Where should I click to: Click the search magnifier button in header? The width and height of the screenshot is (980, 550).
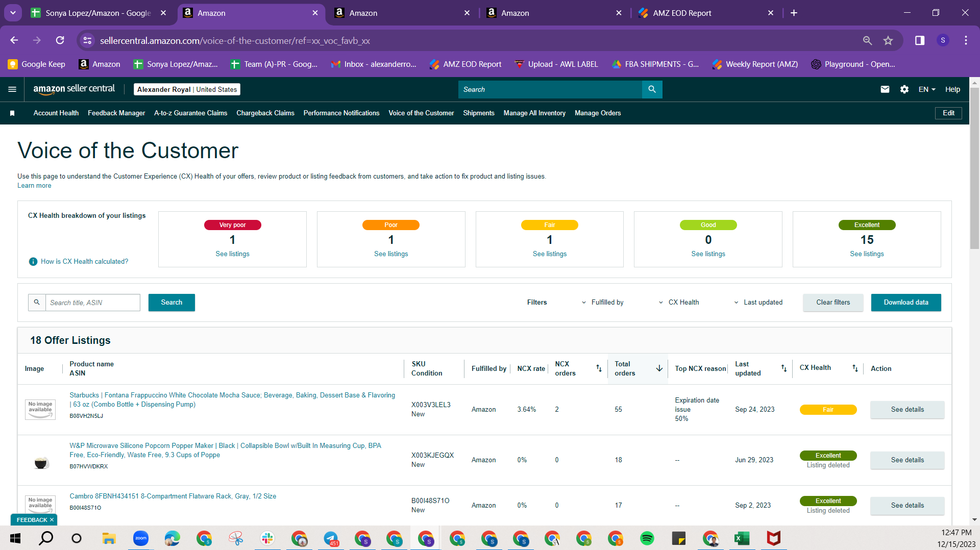652,89
